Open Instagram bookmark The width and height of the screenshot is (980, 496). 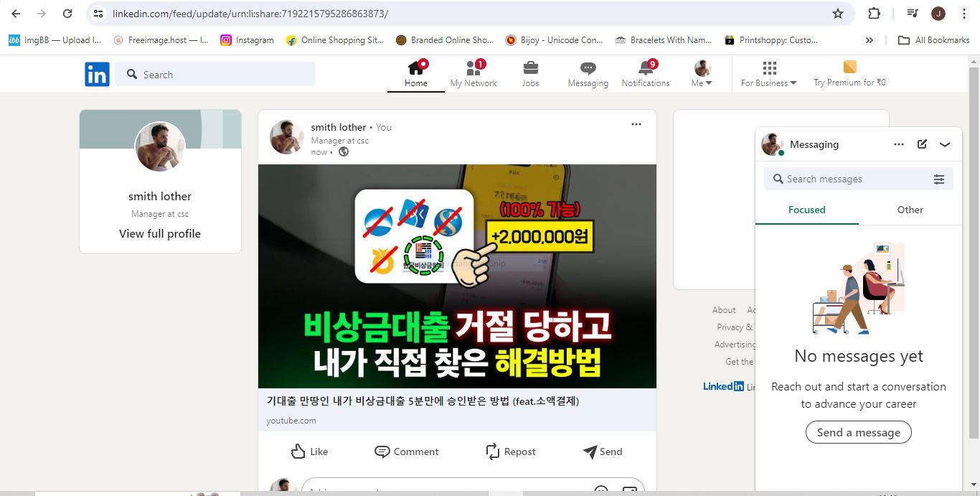pos(247,40)
